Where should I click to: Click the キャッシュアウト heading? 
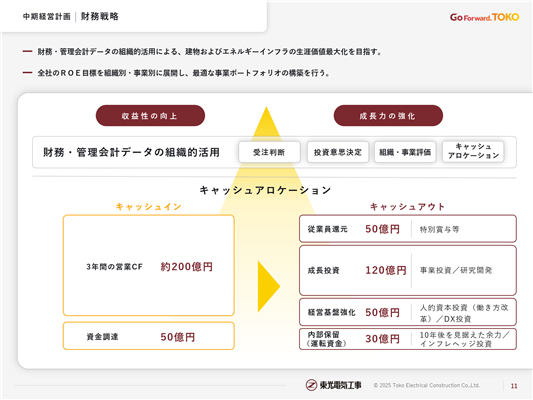pos(407,207)
